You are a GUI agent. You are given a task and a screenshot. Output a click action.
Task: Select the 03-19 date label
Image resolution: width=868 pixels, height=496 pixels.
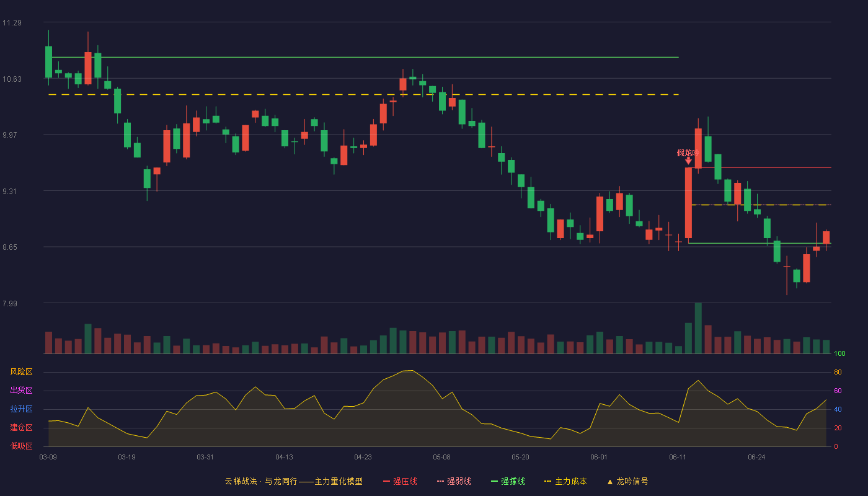[126, 457]
